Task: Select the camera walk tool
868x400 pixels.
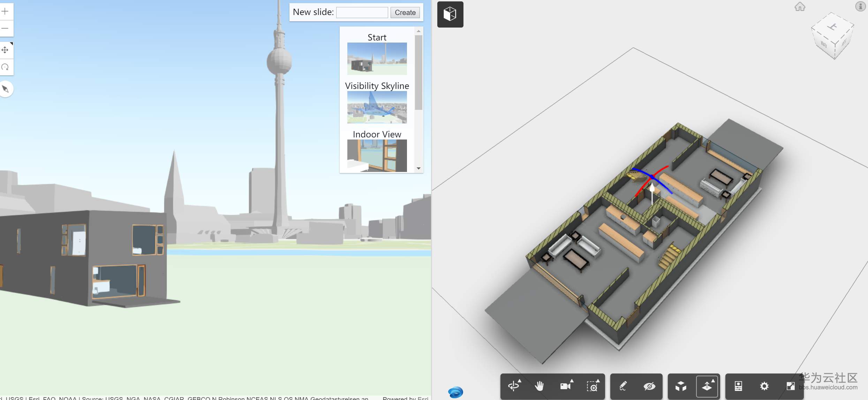Action: (x=566, y=386)
